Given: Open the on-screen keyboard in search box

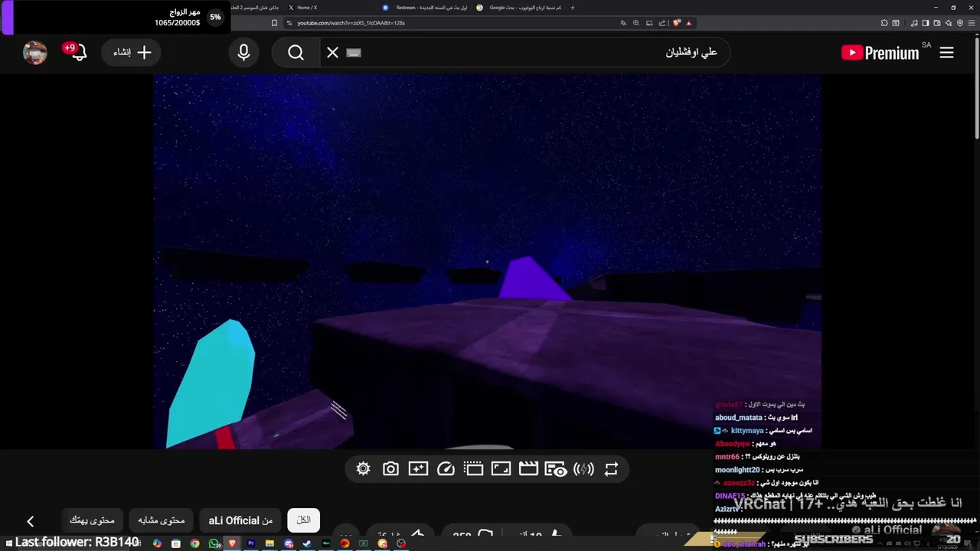Looking at the screenshot, I should [353, 53].
